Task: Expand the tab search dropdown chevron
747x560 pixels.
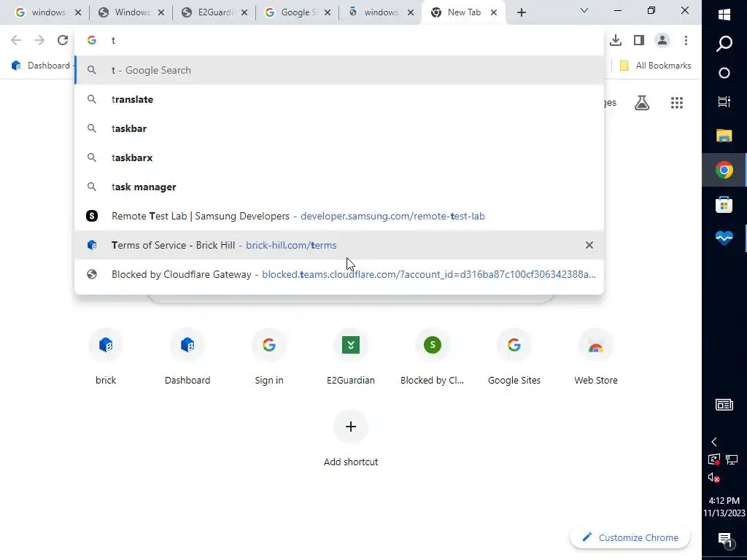Action: pyautogui.click(x=584, y=10)
